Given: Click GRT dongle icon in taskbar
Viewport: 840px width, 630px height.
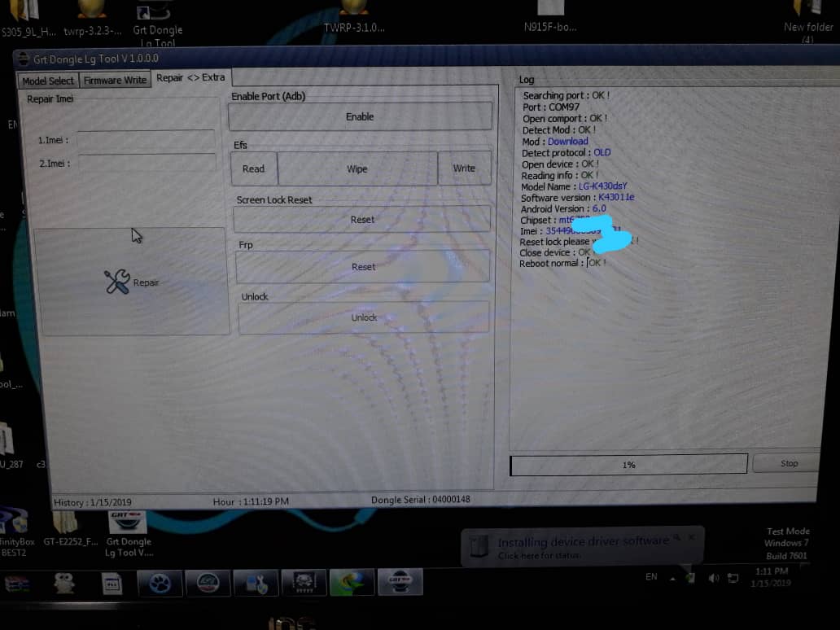Looking at the screenshot, I should [399, 582].
